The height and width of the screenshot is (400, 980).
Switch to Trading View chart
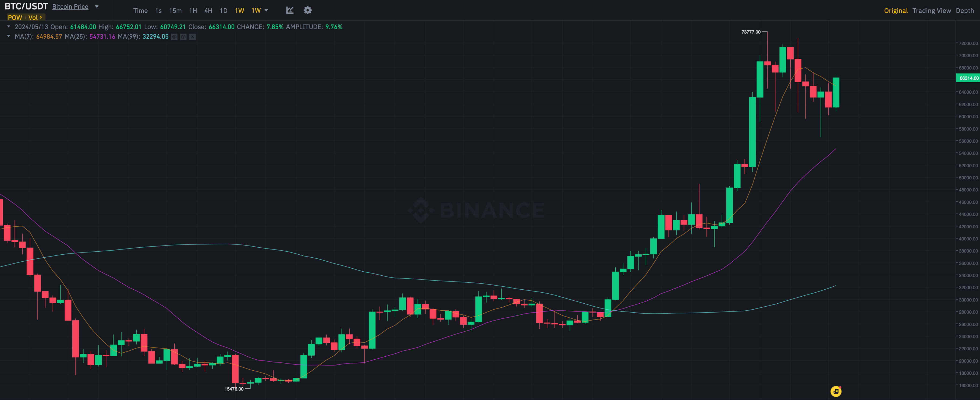click(x=931, y=11)
